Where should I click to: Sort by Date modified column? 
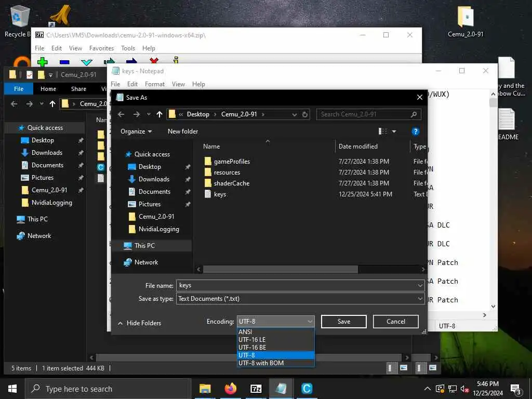[358, 147]
